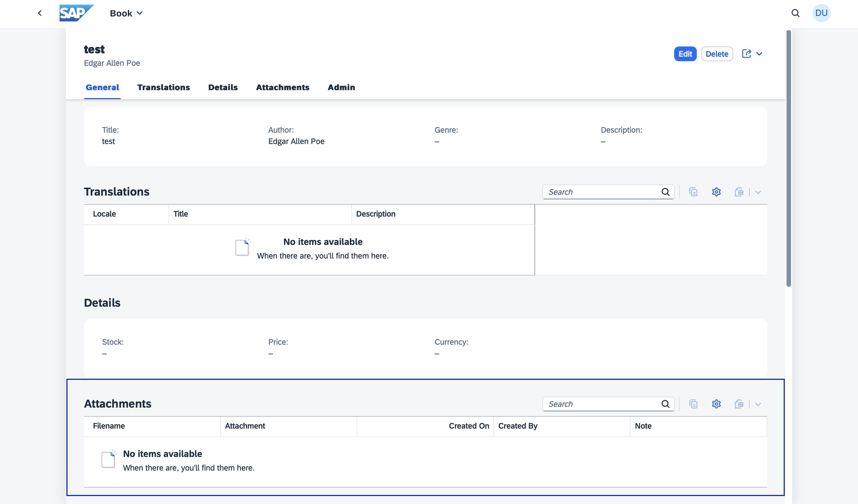This screenshot has width=858, height=504.
Task: Click the Title field value test
Action: tap(108, 141)
